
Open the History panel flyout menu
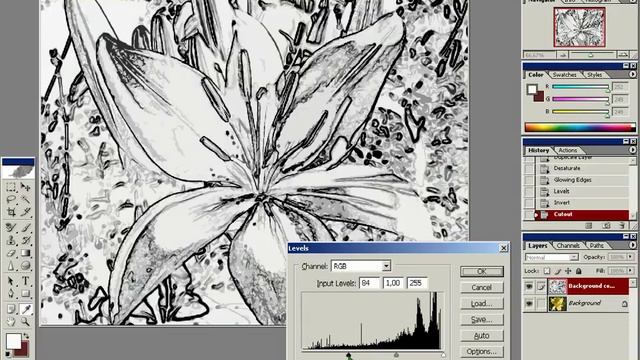[x=632, y=150]
